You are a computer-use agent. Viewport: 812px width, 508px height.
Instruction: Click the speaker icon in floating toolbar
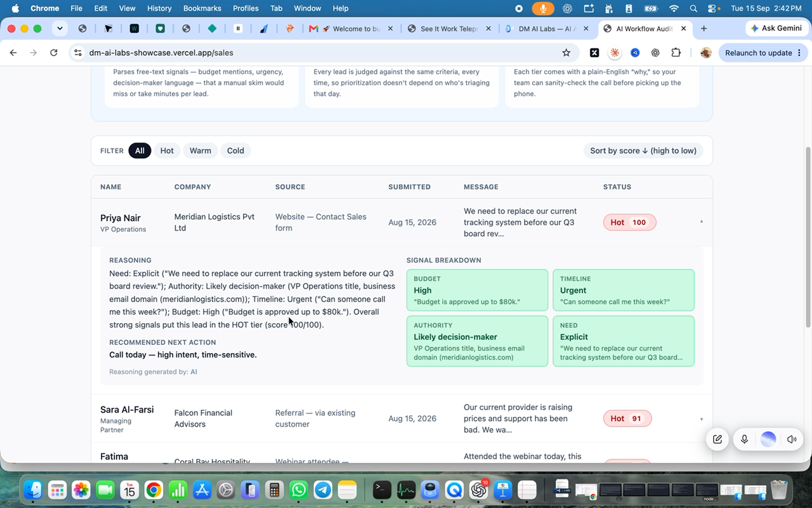click(x=792, y=439)
